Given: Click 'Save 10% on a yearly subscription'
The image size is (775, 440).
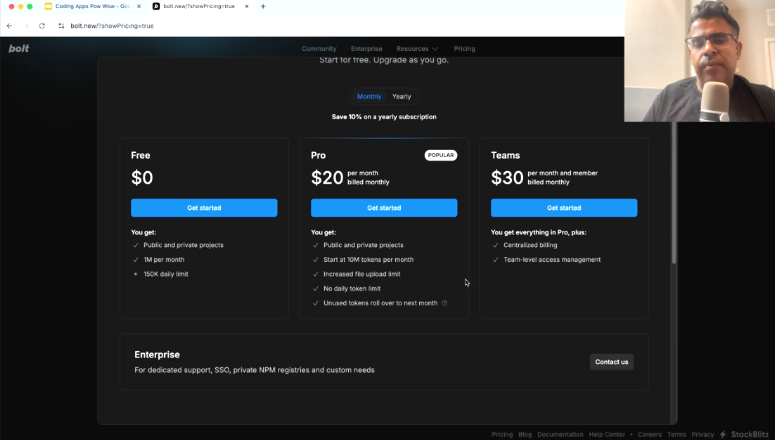Looking at the screenshot, I should coord(384,117).
